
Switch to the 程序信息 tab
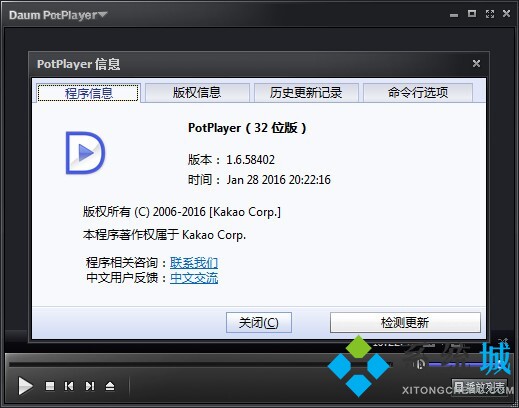coord(88,93)
